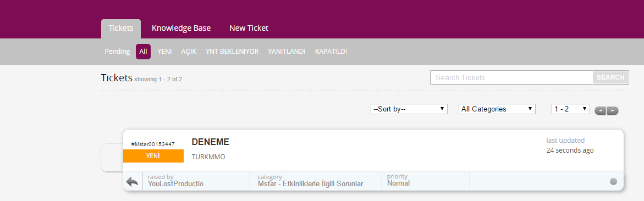This screenshot has height=201, width=644.
Task: Filter by AÇIK status
Action: 189,52
